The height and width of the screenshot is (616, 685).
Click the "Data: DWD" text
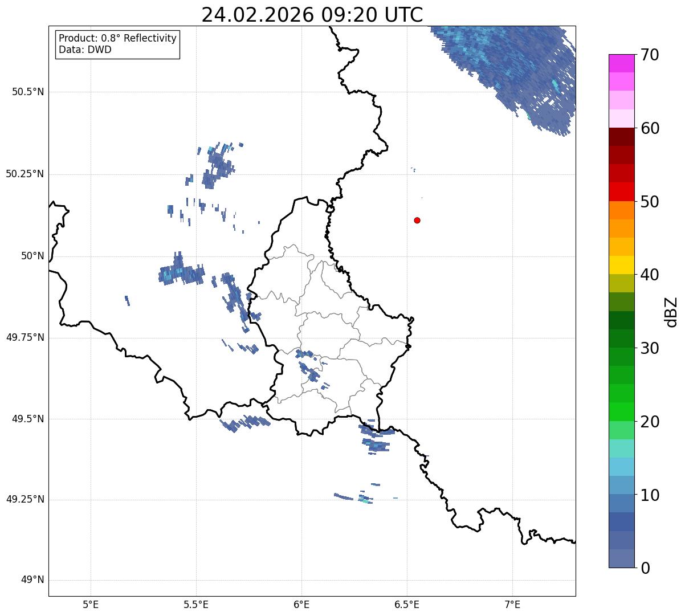pos(85,50)
